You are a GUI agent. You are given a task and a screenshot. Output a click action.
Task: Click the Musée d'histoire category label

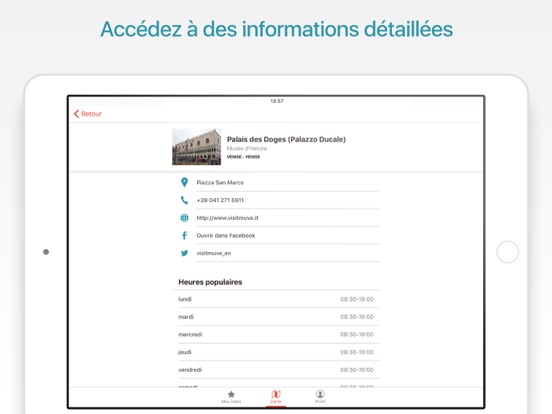247,149
